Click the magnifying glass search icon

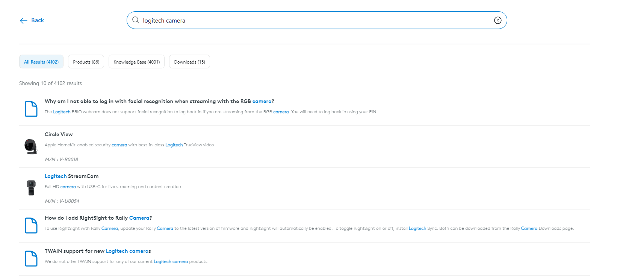click(136, 20)
